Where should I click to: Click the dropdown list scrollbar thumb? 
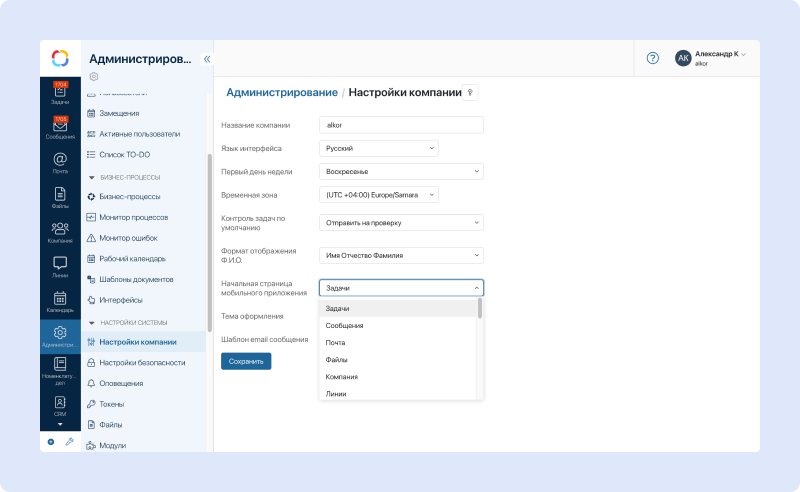tap(480, 308)
